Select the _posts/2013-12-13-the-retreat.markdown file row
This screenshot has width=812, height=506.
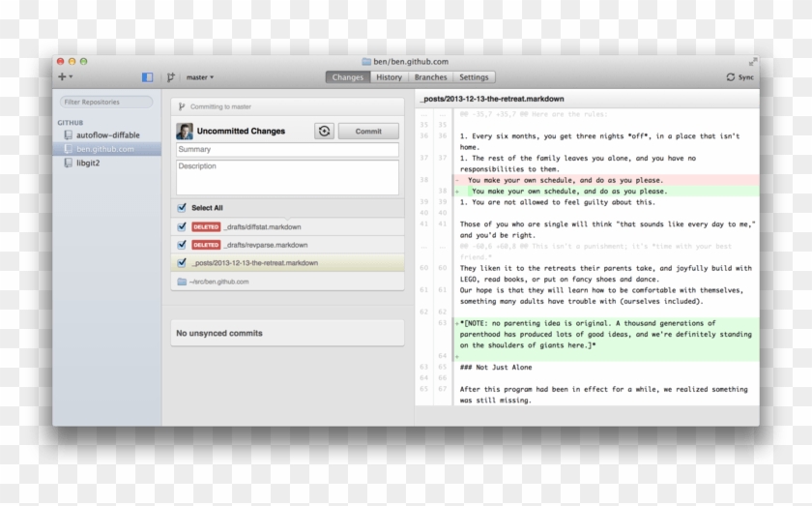click(x=287, y=263)
